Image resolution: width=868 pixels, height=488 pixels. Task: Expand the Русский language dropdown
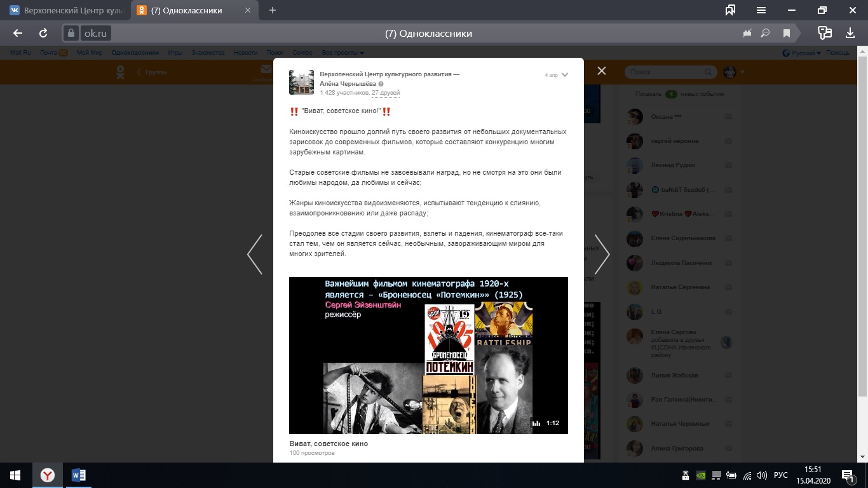coord(802,53)
